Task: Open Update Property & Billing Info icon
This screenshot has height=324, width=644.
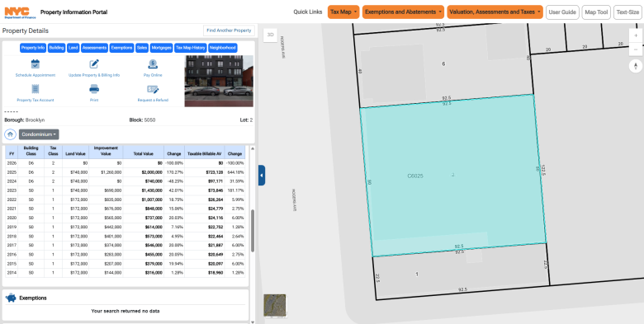Action: coord(94,64)
